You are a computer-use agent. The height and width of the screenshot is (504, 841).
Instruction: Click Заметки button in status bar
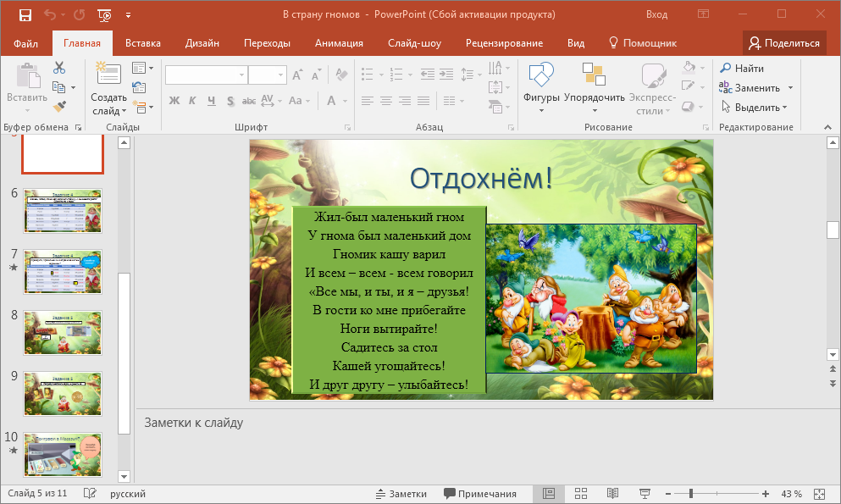401,494
